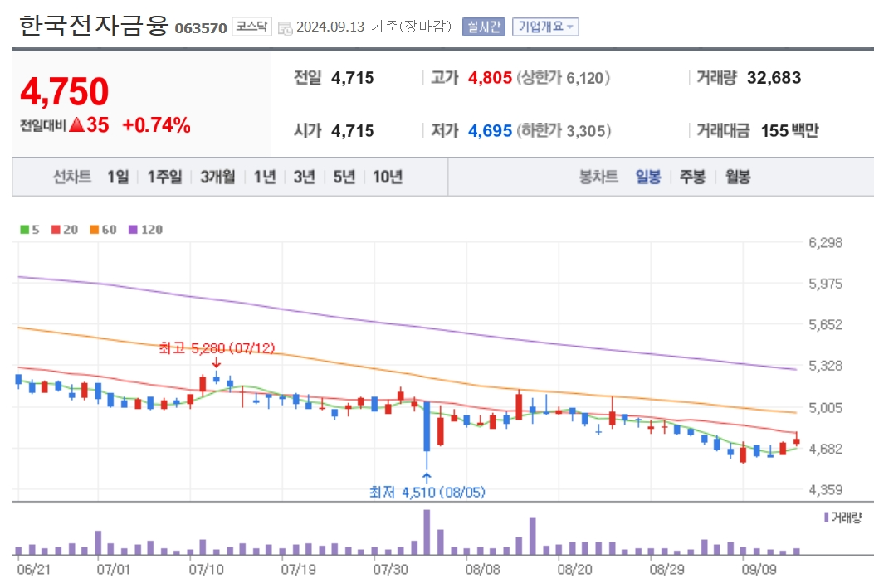Click the calendar icon beside 2024.09.13
The width and height of the screenshot is (874, 588).
285,28
